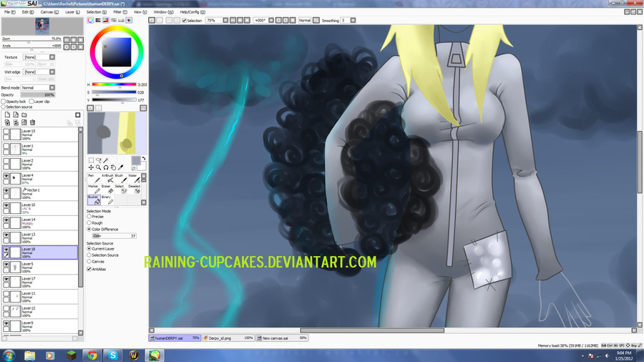The height and width of the screenshot is (362, 644).
Task: Choose the Deselect pen tool
Action: [134, 189]
